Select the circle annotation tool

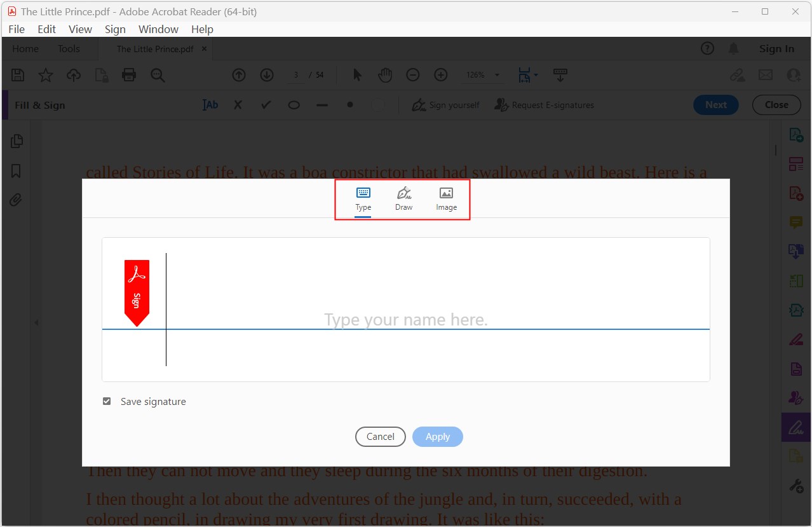[x=294, y=105]
